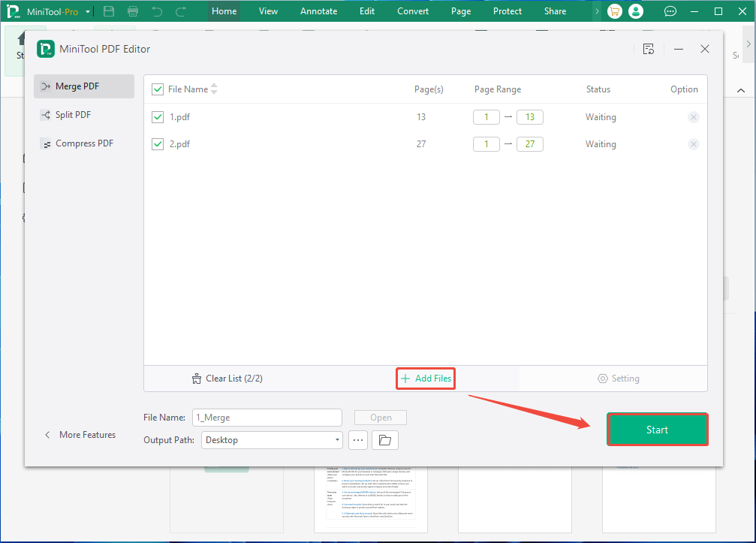
Task: Click Add Files to import PDFs
Action: pyautogui.click(x=425, y=379)
